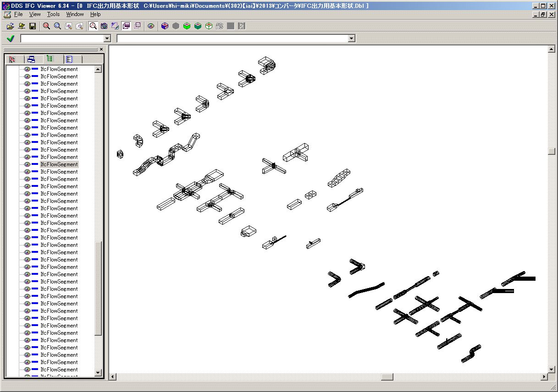
Task: Toggle the eye icon of the second IfcFlowSegment
Action: coord(27,76)
